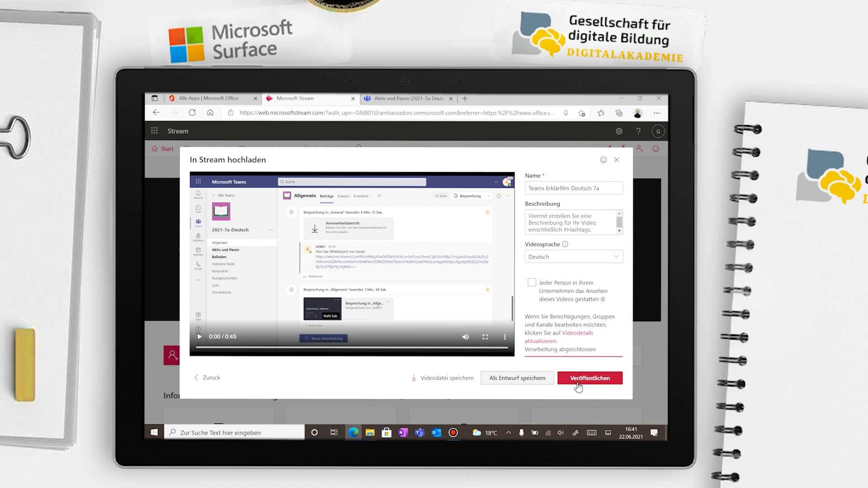
Task: Click the Stream title in header
Action: pyautogui.click(x=178, y=131)
